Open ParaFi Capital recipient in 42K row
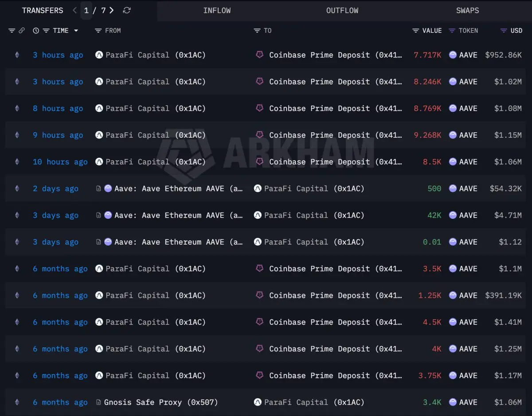Viewport: 532px width, 416px height. coord(314,215)
